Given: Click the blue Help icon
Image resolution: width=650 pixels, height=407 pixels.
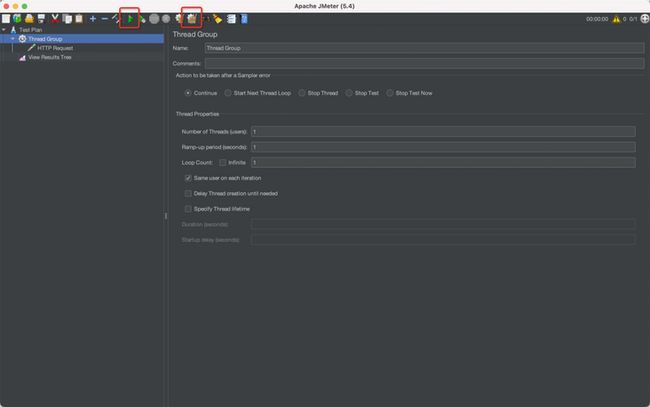Looking at the screenshot, I should [244, 19].
